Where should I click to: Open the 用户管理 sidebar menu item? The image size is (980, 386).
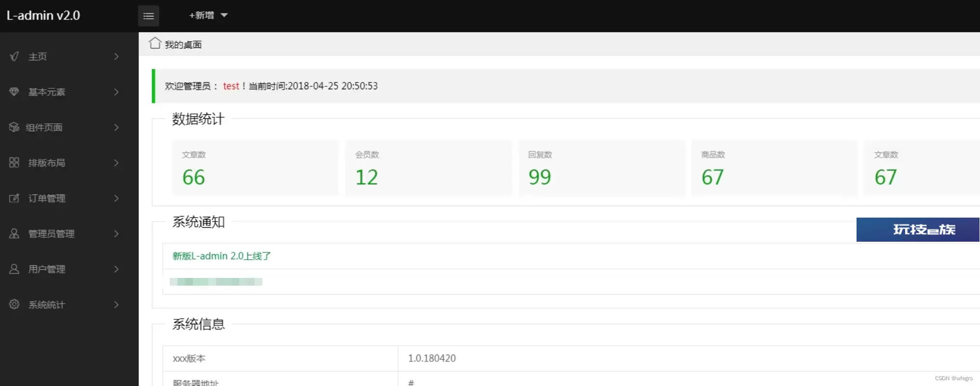(x=69, y=269)
